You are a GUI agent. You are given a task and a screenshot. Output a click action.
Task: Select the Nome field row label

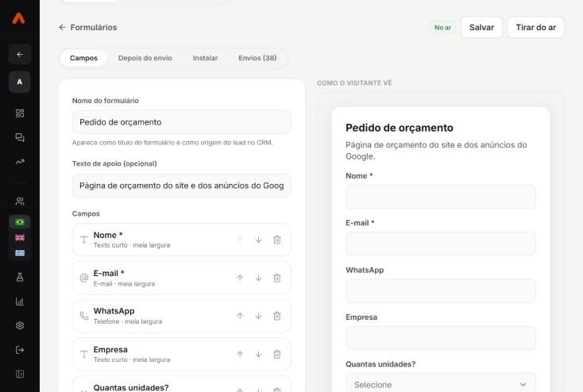point(108,235)
